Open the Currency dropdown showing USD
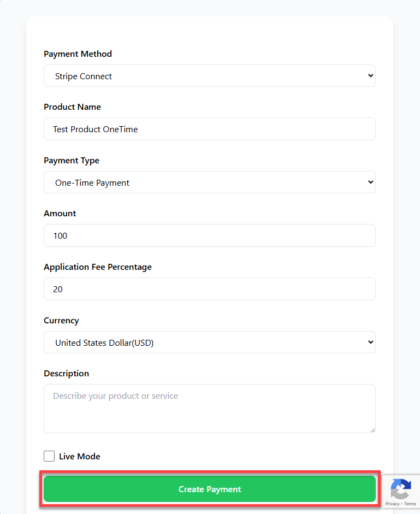 [209, 342]
